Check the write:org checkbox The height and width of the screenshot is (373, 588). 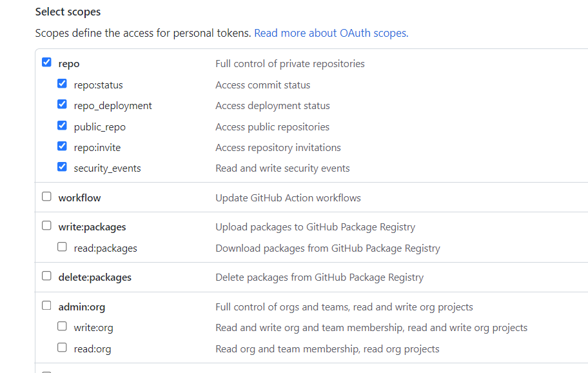(x=62, y=326)
